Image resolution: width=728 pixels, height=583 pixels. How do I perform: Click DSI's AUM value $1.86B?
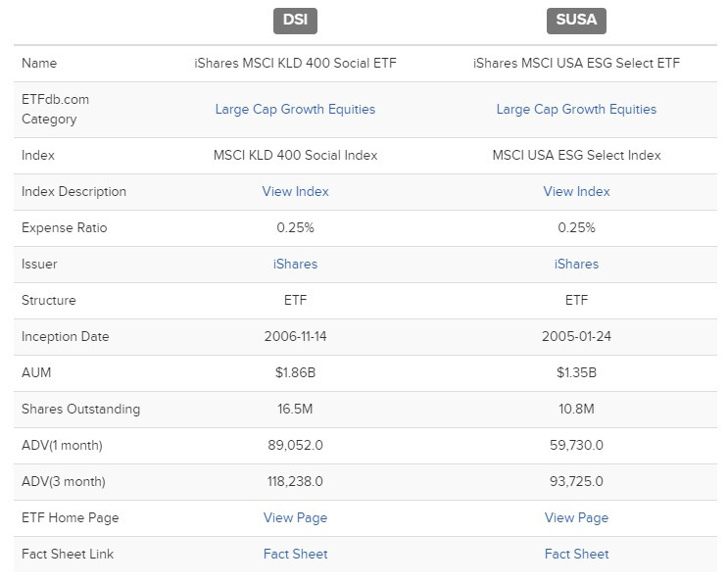point(295,372)
